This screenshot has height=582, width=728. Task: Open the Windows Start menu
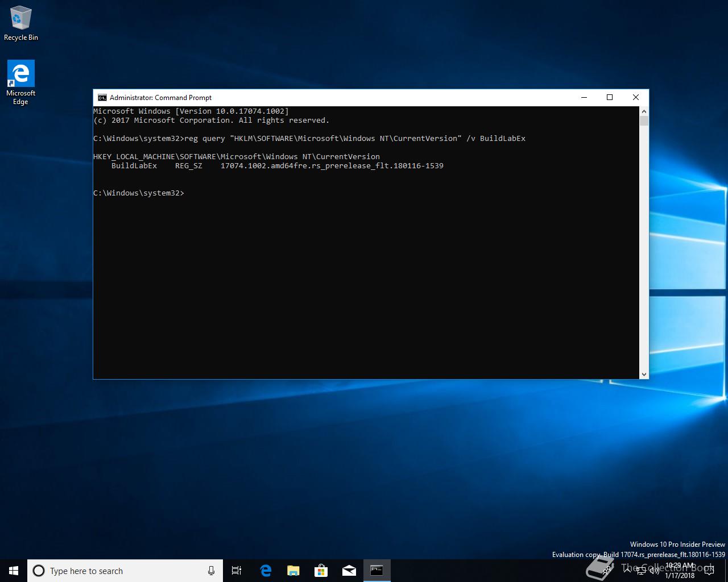point(14,571)
